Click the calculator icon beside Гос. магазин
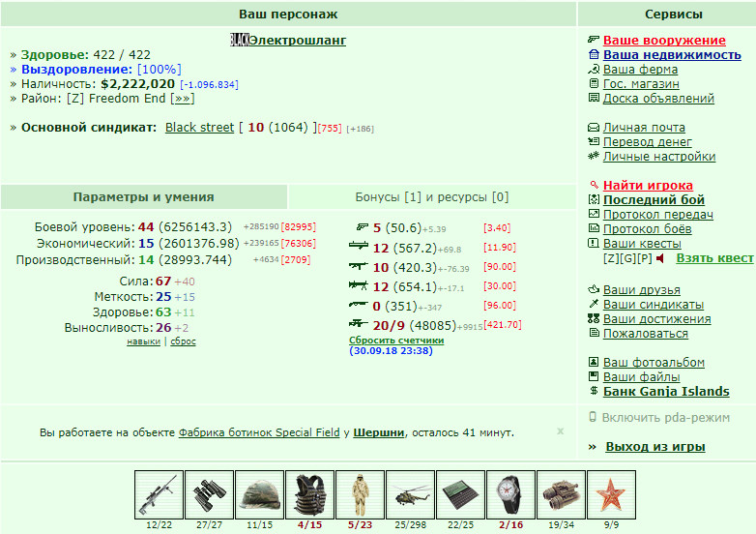 pos(594,83)
